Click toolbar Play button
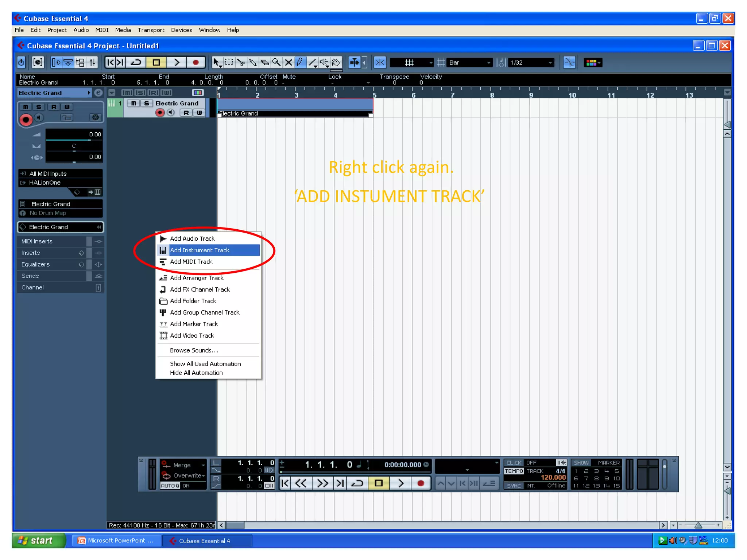Image resolution: width=747 pixels, height=560 pixels. pyautogui.click(x=177, y=63)
